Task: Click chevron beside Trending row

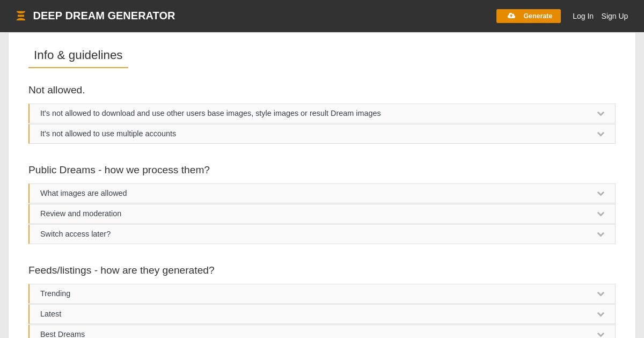Action: click(601, 294)
